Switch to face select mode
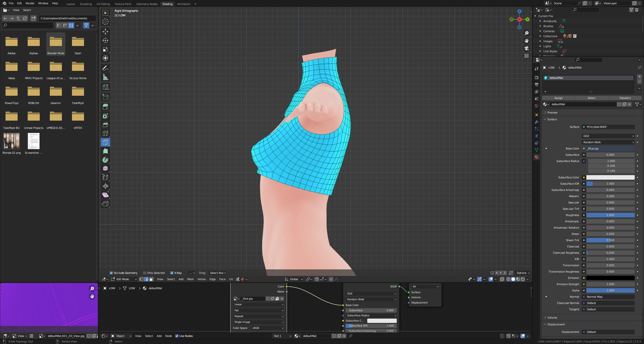The image size is (644, 344). click(151, 279)
